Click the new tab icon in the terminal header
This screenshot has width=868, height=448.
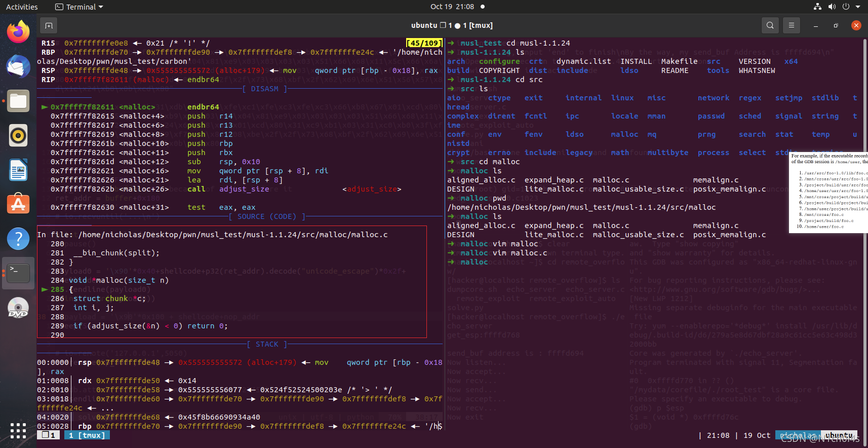(49, 25)
